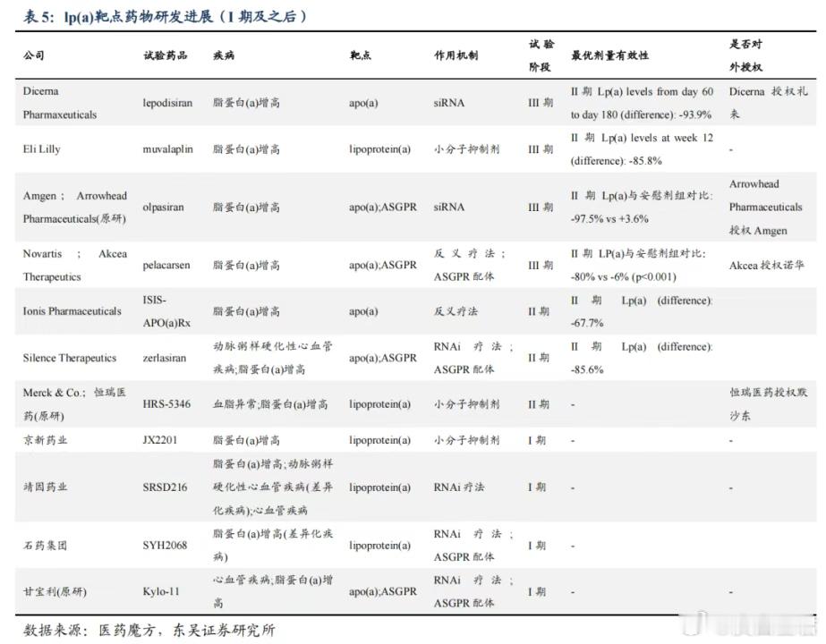The image size is (826, 644).
Task: Click the '血脂异常;脂蛋白(a)增高' disease cell
Action: pos(270,404)
